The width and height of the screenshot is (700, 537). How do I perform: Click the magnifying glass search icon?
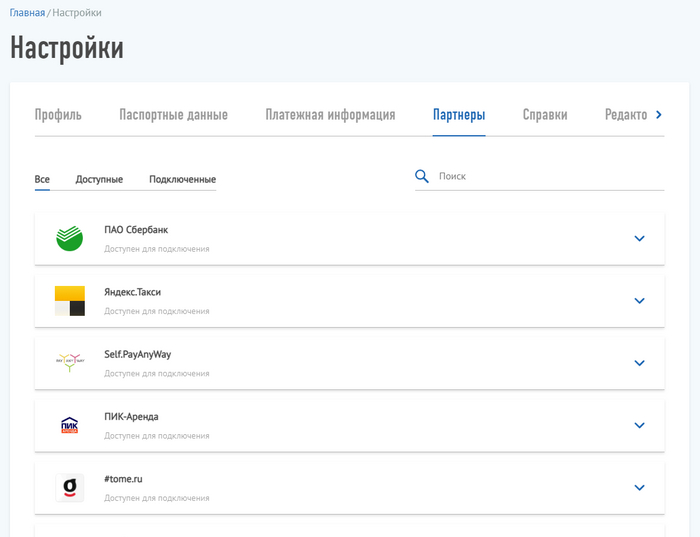click(x=422, y=176)
